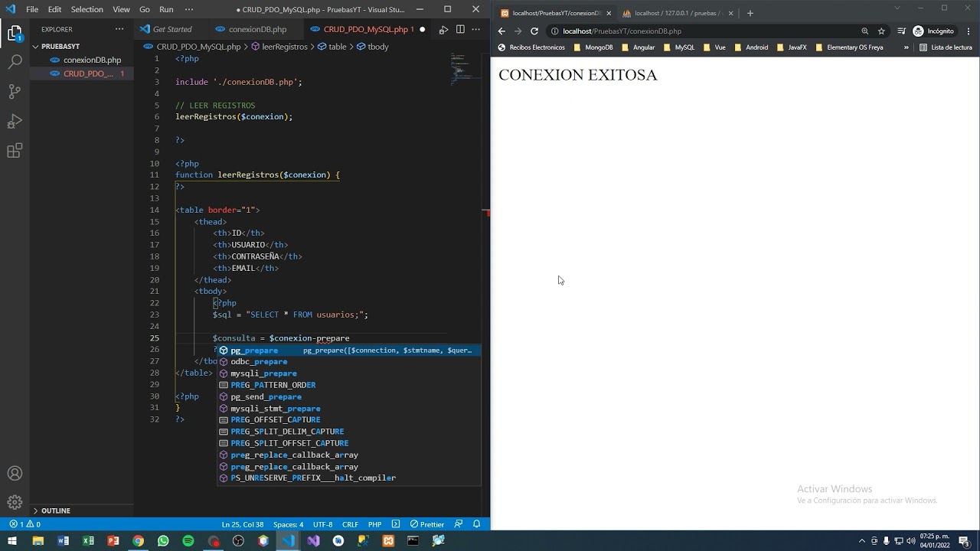Viewport: 980px width, 551px height.
Task: Open Lista de lectura
Action: tap(946, 47)
